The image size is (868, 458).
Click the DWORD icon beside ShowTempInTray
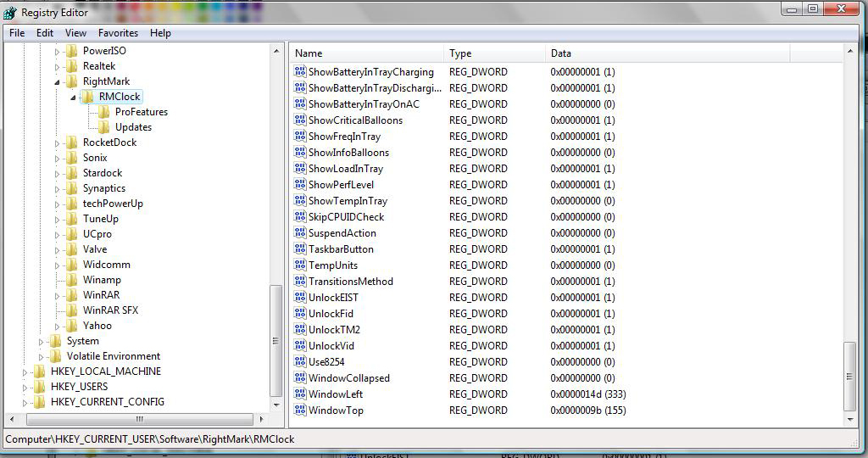click(300, 200)
